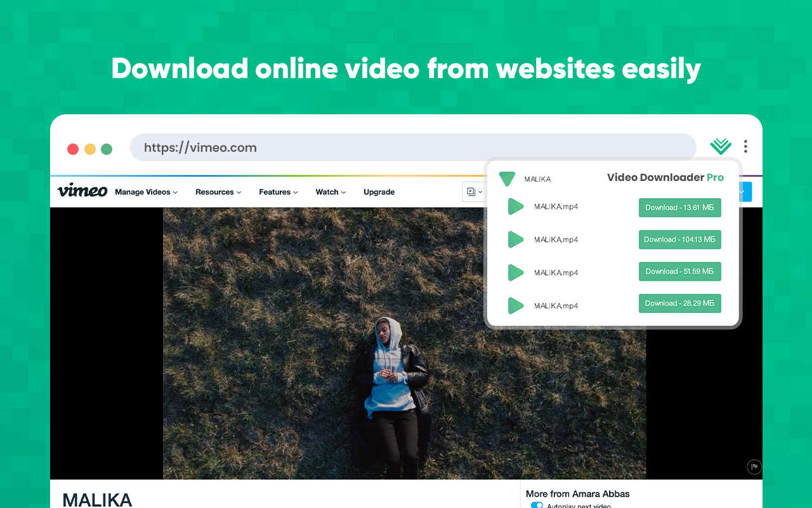Click the vimeo.com address bar
812x508 pixels.
tap(412, 147)
